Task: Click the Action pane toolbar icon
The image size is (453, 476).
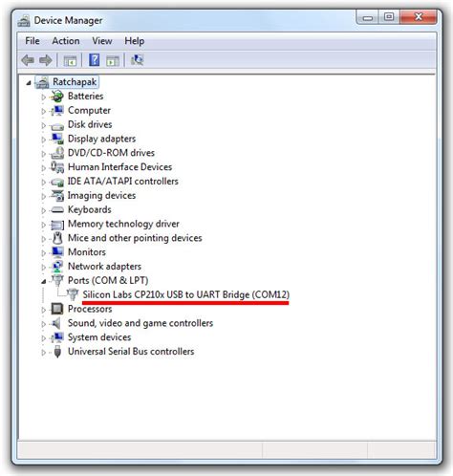Action: pyautogui.click(x=113, y=60)
